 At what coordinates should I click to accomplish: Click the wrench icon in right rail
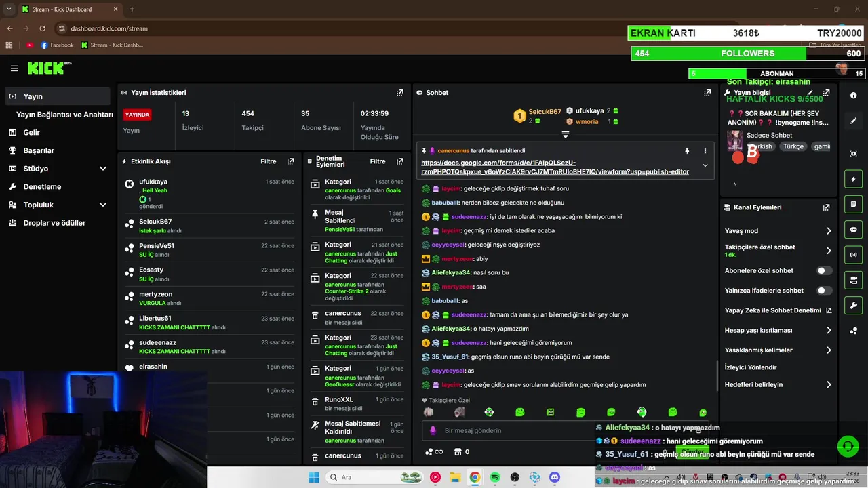[x=853, y=305]
